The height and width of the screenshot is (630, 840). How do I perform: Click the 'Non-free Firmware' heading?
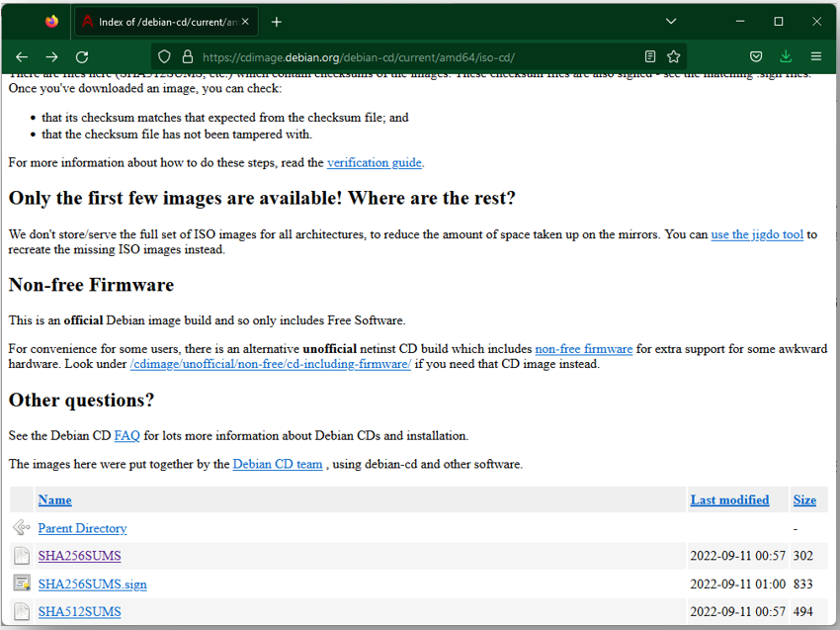point(91,285)
